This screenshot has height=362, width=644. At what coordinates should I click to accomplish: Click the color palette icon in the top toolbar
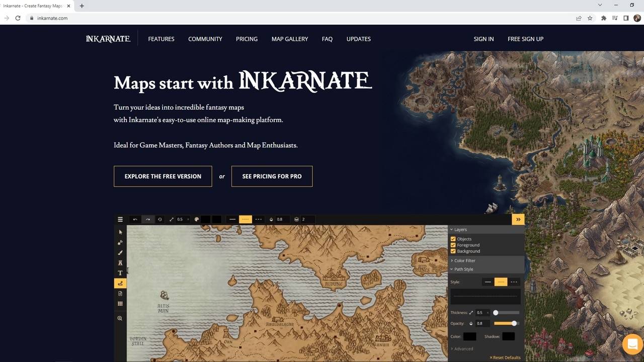tap(196, 219)
